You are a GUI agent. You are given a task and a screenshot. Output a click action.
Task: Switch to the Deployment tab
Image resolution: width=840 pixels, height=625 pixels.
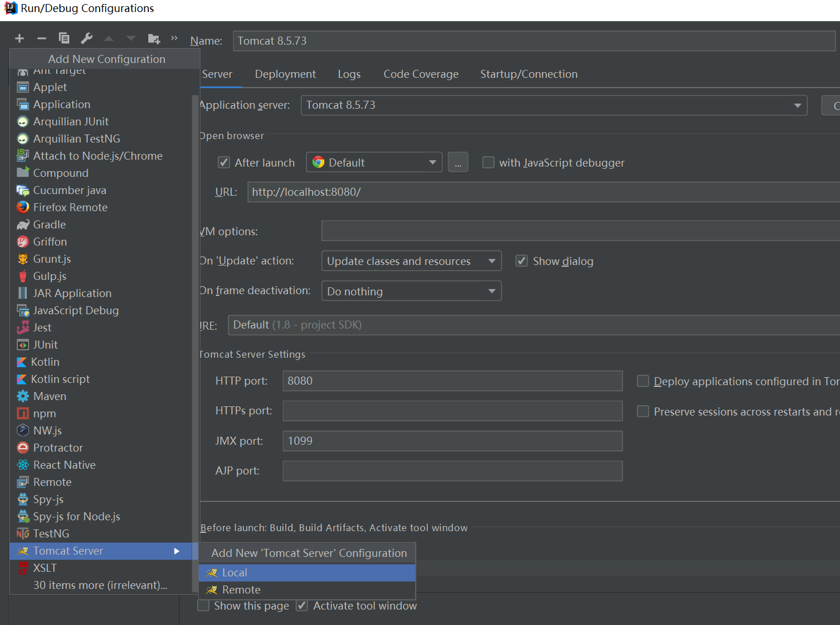pyautogui.click(x=285, y=74)
